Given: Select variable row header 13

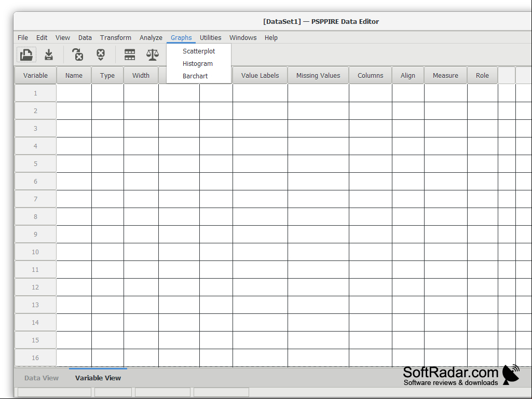Looking at the screenshot, I should (x=35, y=305).
